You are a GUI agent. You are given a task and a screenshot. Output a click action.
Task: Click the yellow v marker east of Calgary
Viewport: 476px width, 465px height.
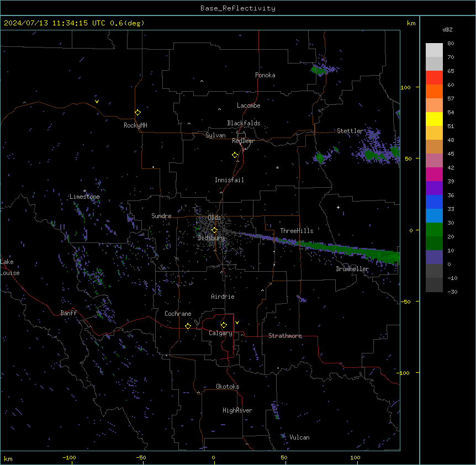pyautogui.click(x=237, y=323)
